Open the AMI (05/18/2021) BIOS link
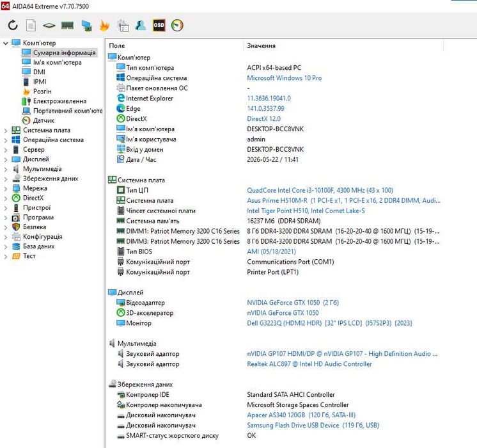This screenshot has height=448, width=477. click(271, 252)
